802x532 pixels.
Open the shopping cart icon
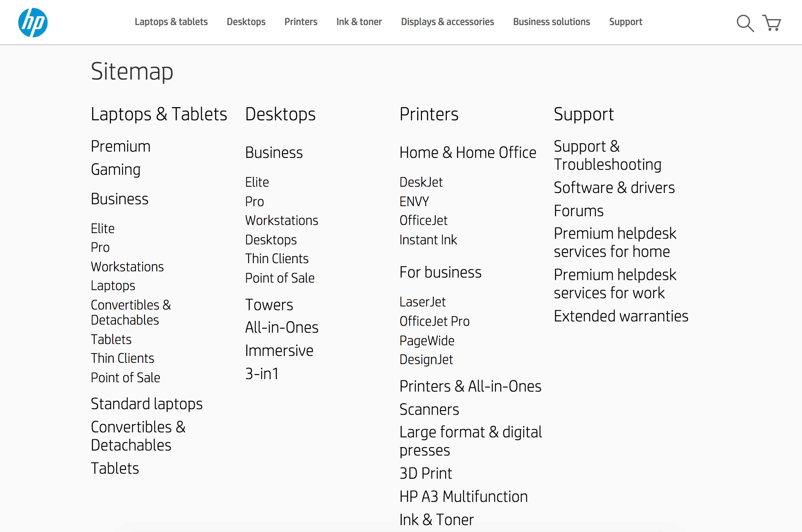coord(772,23)
